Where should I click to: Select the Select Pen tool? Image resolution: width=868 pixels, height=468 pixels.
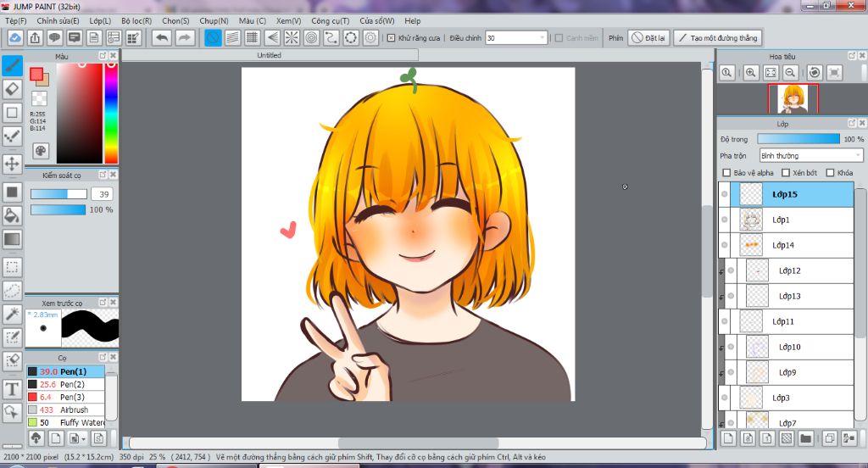[12, 337]
